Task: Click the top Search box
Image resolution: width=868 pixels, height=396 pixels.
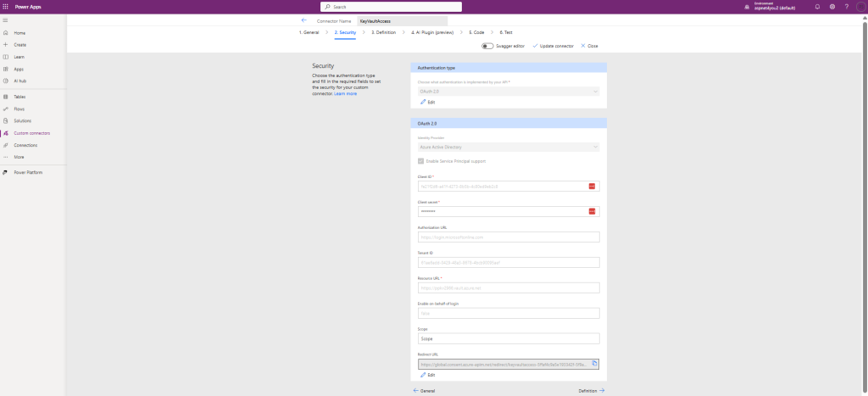Action: (x=391, y=7)
